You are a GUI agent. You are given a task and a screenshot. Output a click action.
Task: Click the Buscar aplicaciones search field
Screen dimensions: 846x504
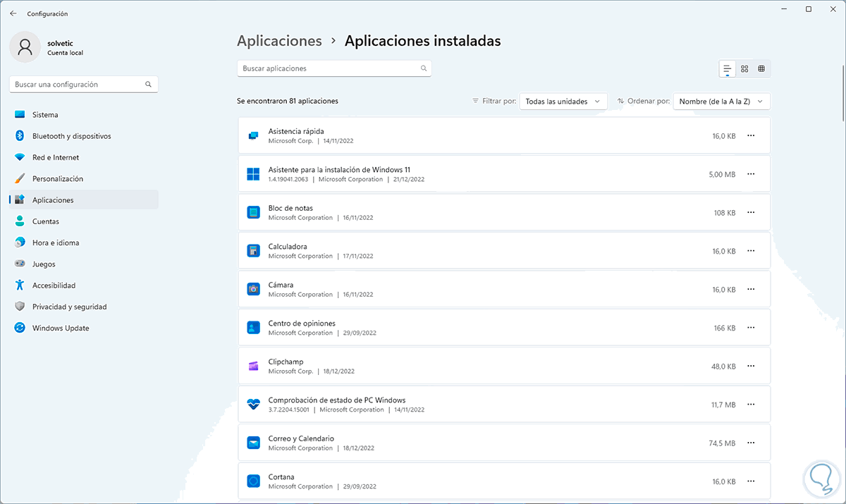(x=328, y=68)
